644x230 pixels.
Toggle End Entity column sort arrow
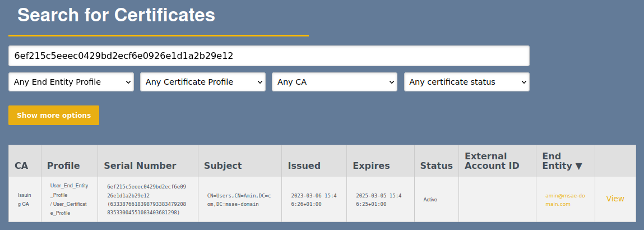pyautogui.click(x=578, y=166)
